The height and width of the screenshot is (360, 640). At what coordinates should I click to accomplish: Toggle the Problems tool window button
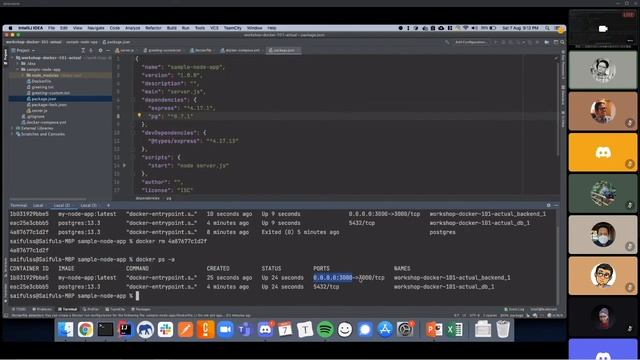pos(42,309)
